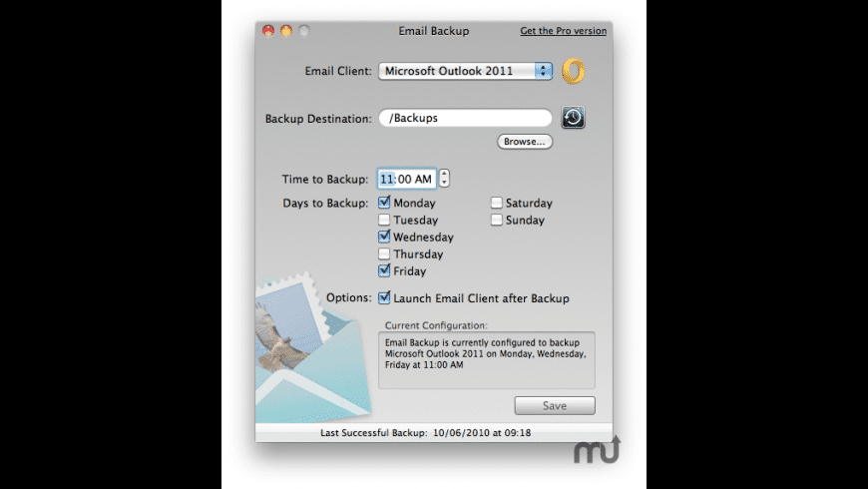Enable the Saturday checkbox

tap(497, 203)
